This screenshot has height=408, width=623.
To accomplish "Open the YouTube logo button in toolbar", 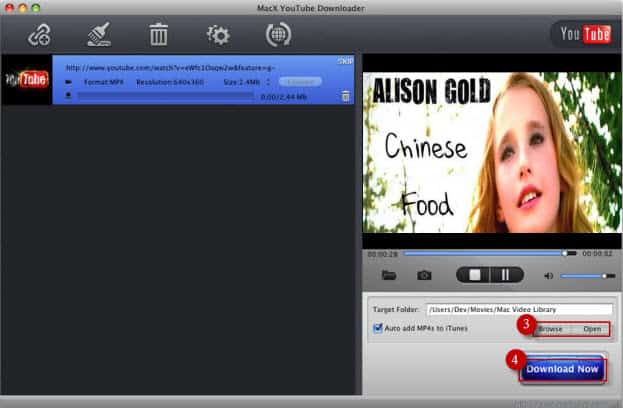I will pyautogui.click(x=585, y=34).
